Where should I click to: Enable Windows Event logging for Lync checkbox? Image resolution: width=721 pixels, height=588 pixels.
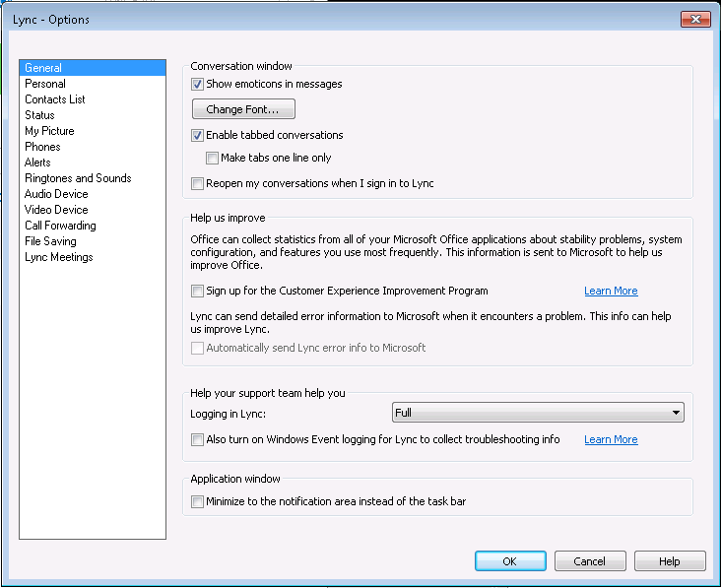(x=197, y=440)
